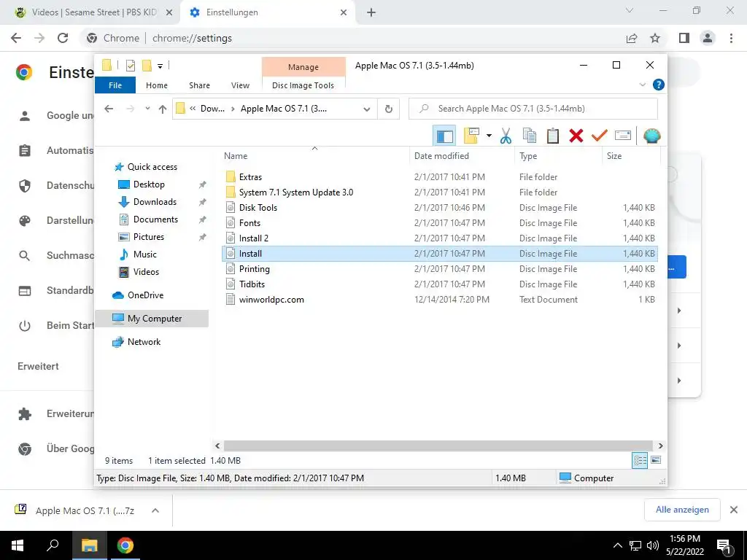Click the red X Delete toolbar icon
The width and height of the screenshot is (747, 560).
(x=576, y=136)
